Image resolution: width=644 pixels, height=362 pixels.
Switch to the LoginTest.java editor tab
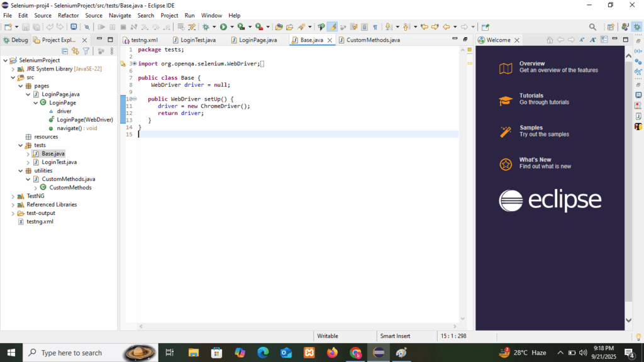197,40
